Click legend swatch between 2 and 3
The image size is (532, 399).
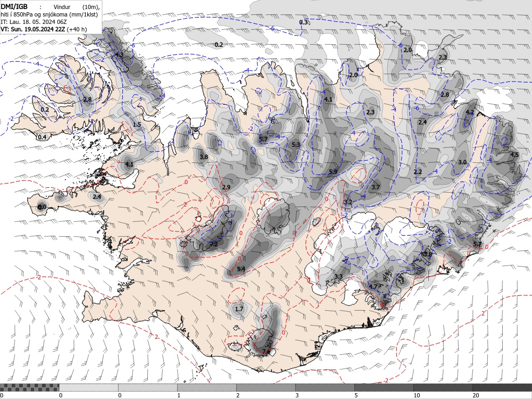[265, 387]
